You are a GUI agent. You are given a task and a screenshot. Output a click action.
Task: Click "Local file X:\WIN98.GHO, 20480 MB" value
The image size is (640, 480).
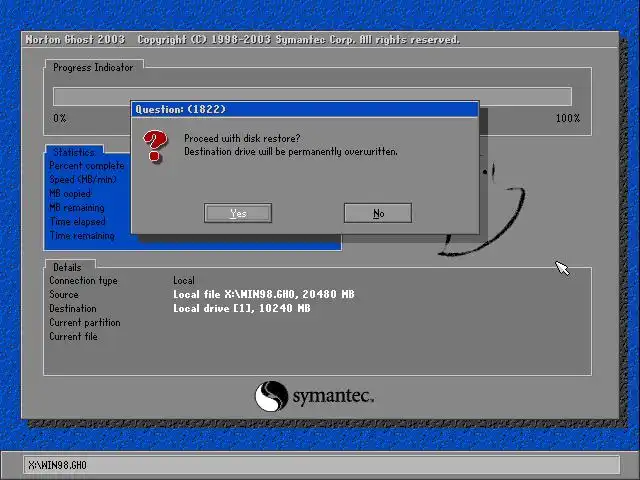tap(264, 294)
